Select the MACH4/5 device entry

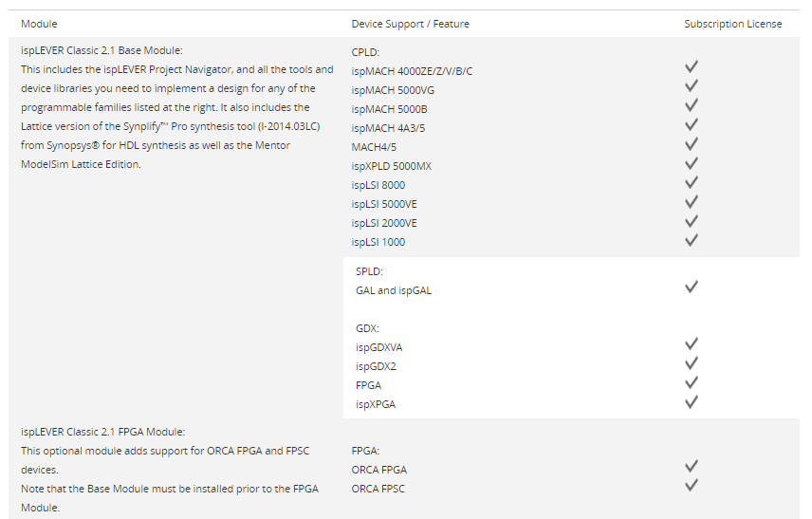pos(376,147)
